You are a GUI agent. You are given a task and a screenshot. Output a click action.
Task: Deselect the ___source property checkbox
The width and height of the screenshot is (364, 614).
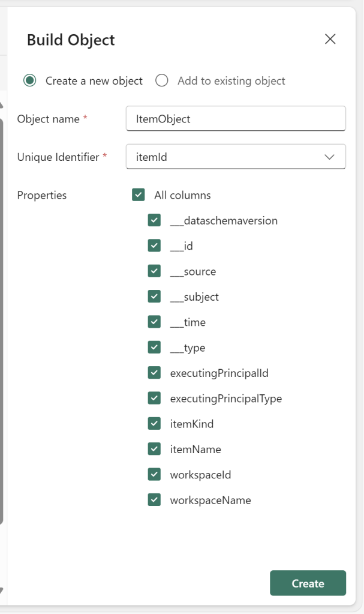(x=154, y=271)
